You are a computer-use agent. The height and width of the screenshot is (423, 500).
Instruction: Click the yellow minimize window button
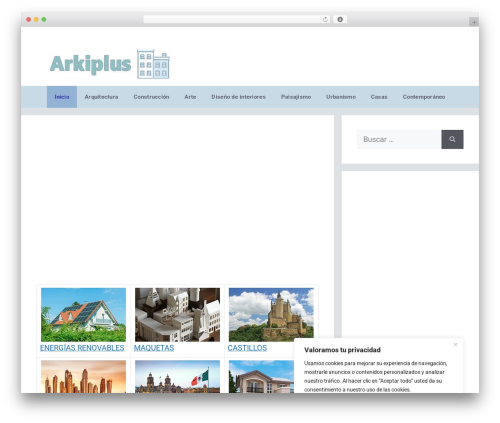(36, 19)
